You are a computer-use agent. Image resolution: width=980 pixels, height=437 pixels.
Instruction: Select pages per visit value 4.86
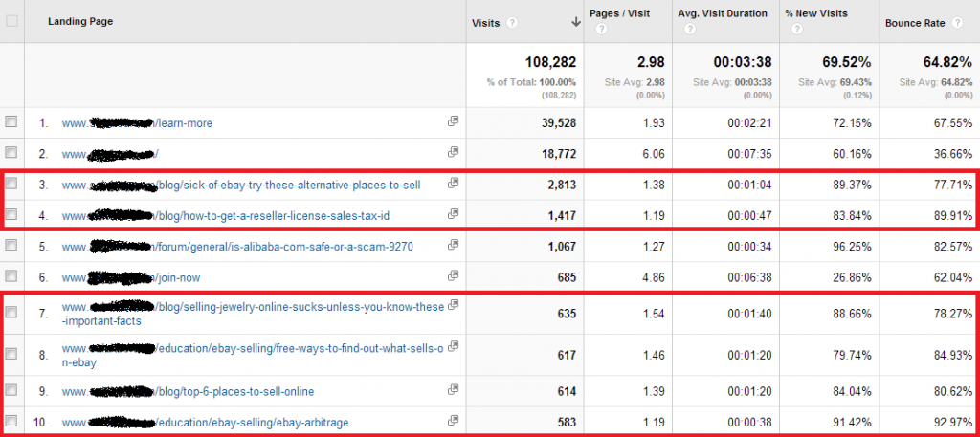(x=653, y=277)
